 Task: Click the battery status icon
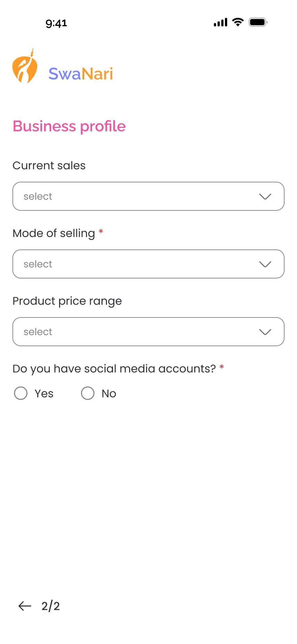tap(258, 22)
